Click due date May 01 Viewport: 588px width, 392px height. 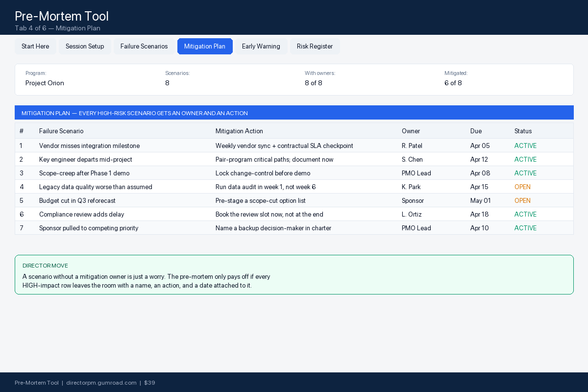(480, 201)
